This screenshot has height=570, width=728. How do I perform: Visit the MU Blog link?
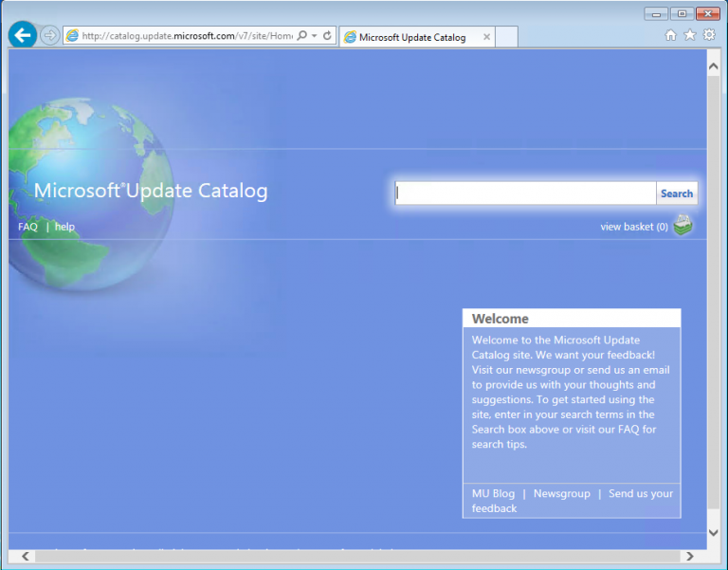point(493,493)
